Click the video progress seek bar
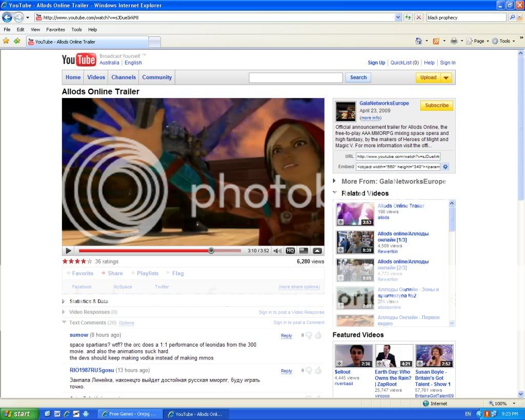The width and height of the screenshot is (525, 420). point(159,251)
